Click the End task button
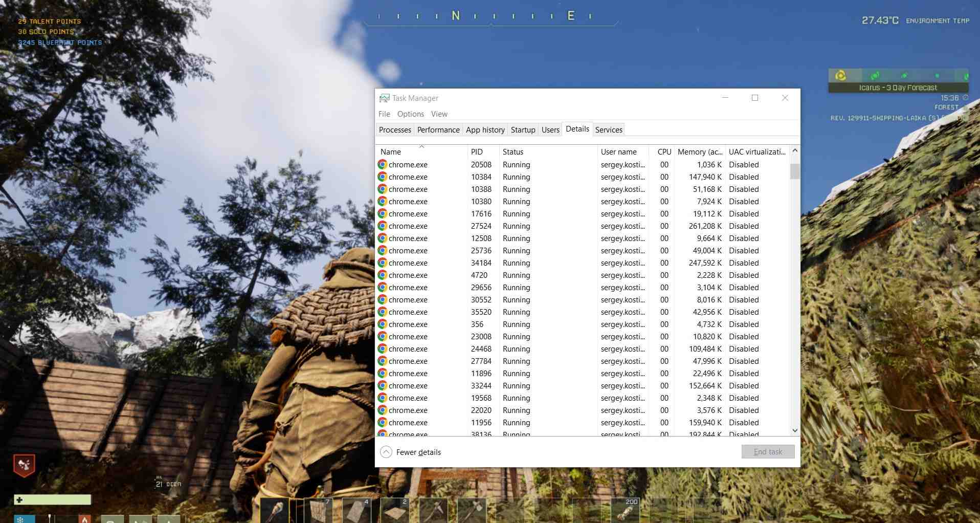 [768, 451]
